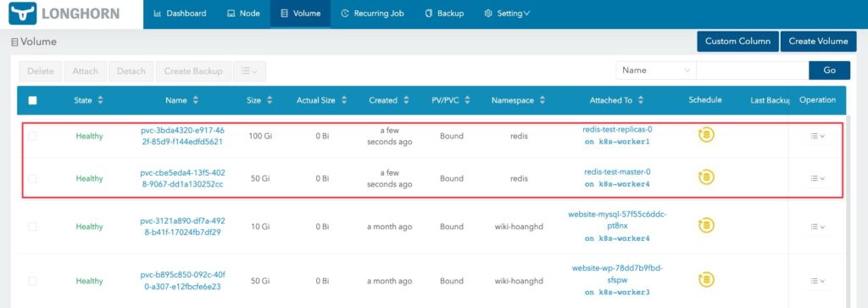Open operation menu for pvc-b895c850 row
The image size is (868, 308).
[x=818, y=281]
